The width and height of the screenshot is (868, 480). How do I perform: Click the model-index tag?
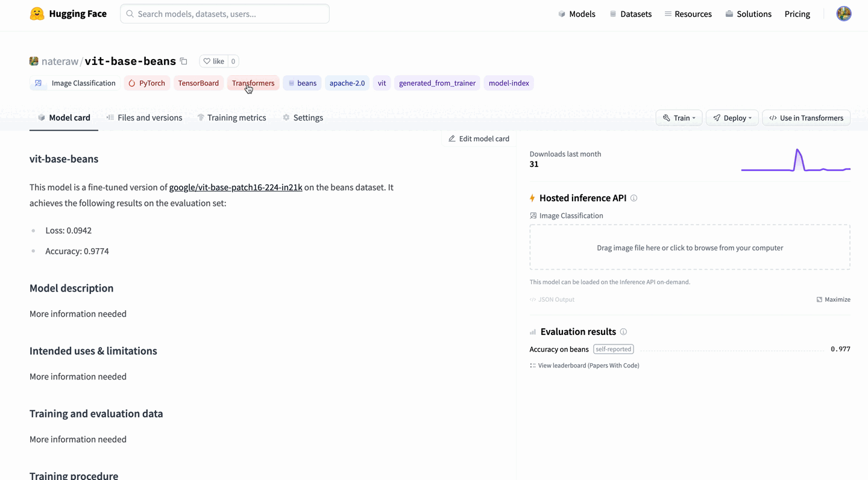[509, 83]
